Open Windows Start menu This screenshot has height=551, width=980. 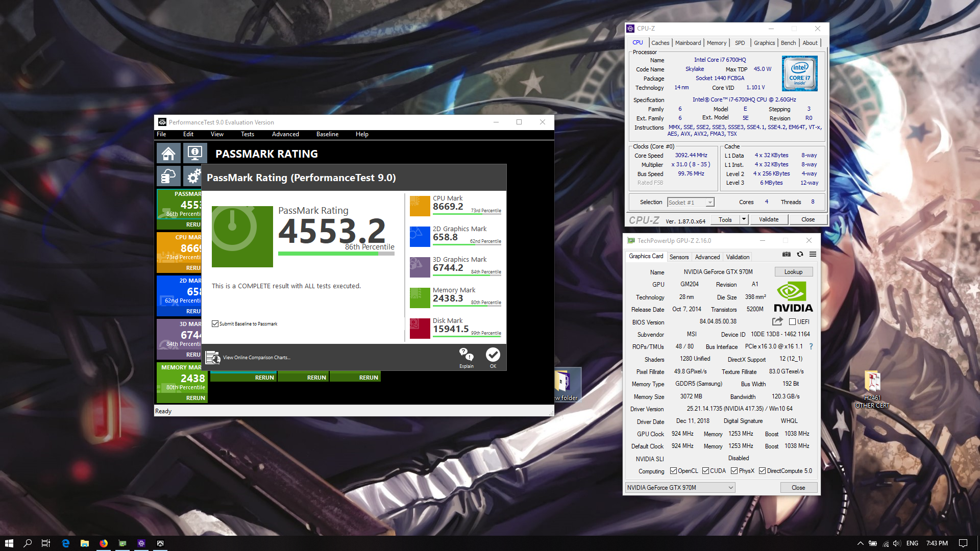point(9,543)
